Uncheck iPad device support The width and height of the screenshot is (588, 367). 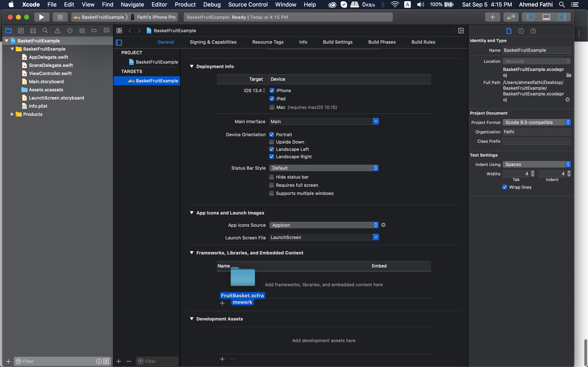click(272, 98)
